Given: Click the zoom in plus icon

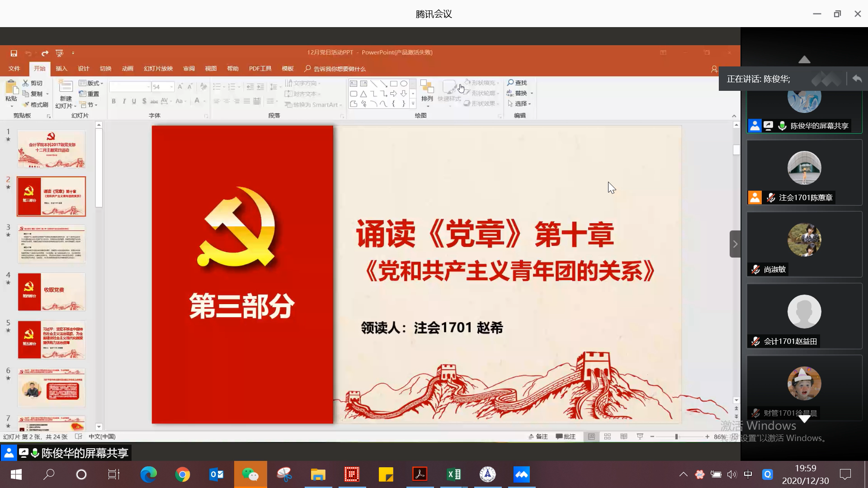Looking at the screenshot, I should (x=707, y=436).
